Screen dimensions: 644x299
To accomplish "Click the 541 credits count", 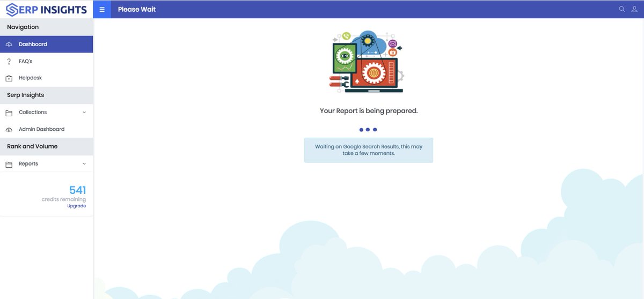I will point(77,190).
